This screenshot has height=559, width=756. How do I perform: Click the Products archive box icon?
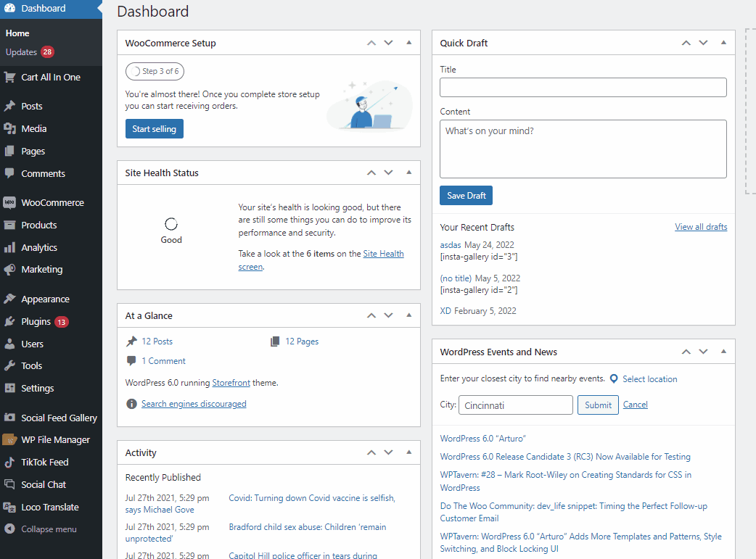9,225
